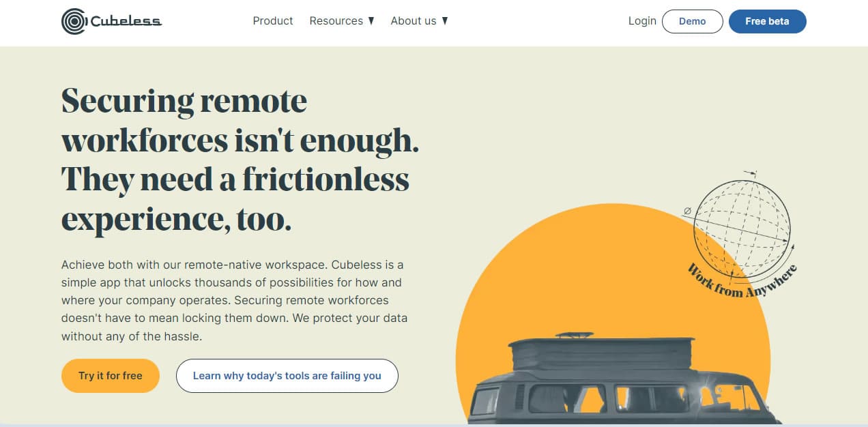Viewport: 868px width, 427px height.
Task: Click the Cubeless wordmark in the header
Action: click(126, 21)
